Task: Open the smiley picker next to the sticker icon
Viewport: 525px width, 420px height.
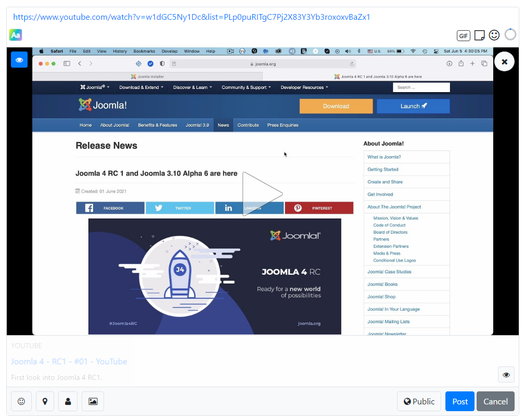Action: 494,35
